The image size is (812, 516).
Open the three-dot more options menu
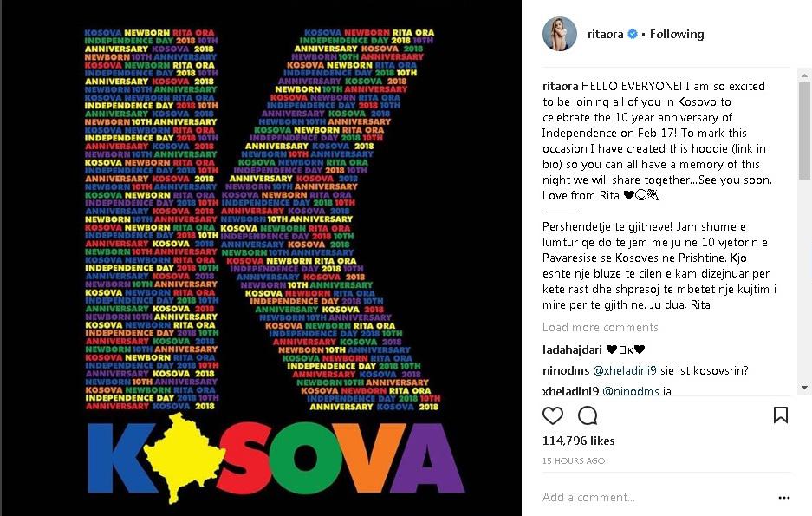pyautogui.click(x=784, y=498)
